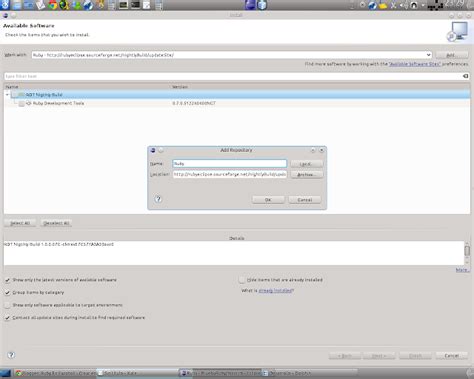Toggle Group items by category checkbox
The height and width of the screenshot is (379, 474).
pos(7,293)
